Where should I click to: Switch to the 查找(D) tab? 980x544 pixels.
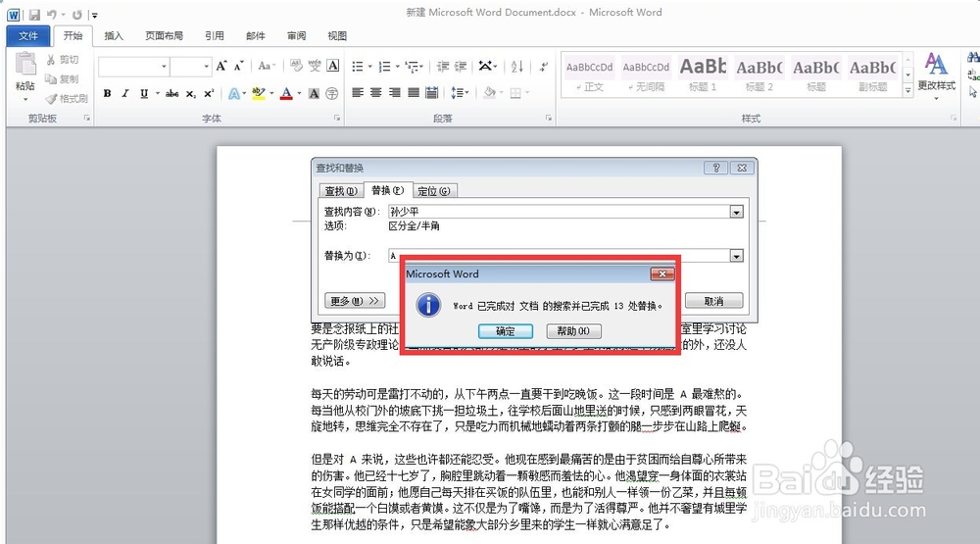341,191
